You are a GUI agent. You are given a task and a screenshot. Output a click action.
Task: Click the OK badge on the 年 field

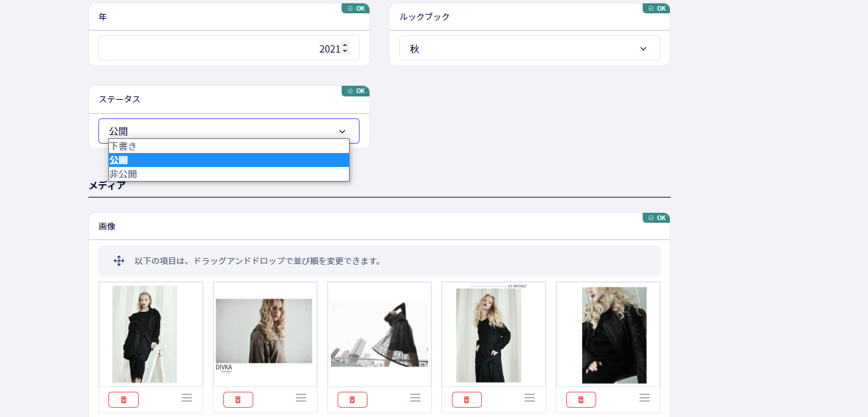pyautogui.click(x=356, y=9)
